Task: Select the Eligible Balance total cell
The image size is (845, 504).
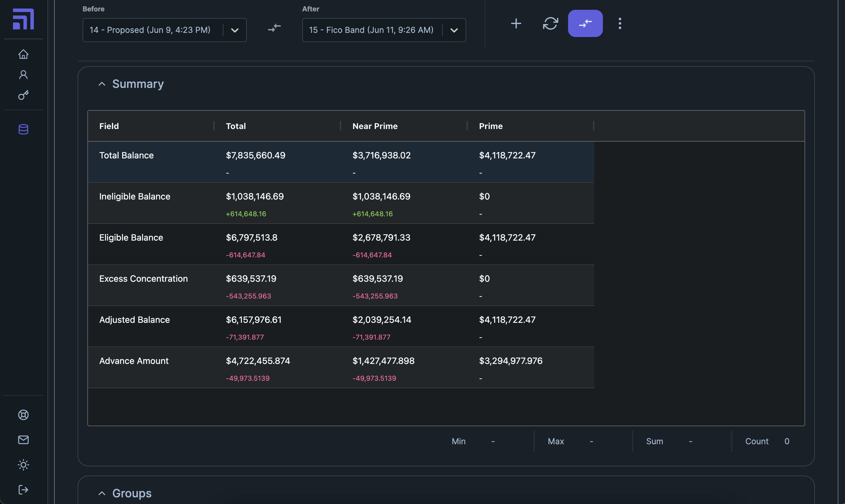Action: click(x=252, y=237)
